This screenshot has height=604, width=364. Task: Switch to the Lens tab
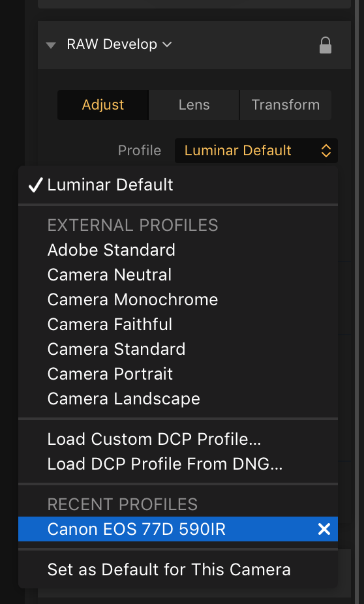pos(194,105)
